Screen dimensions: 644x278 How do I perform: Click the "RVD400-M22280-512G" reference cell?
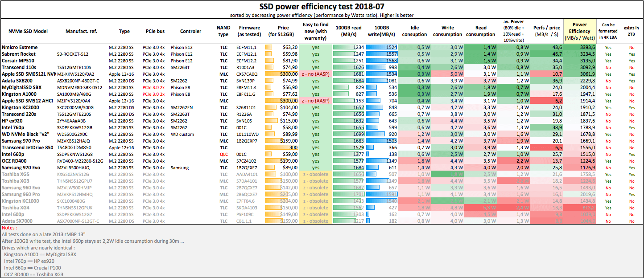click(80, 161)
